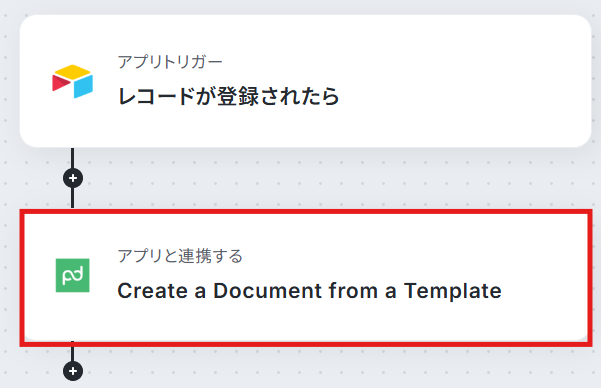
Task: Click the red highlight border of the action card
Action: click(x=305, y=212)
